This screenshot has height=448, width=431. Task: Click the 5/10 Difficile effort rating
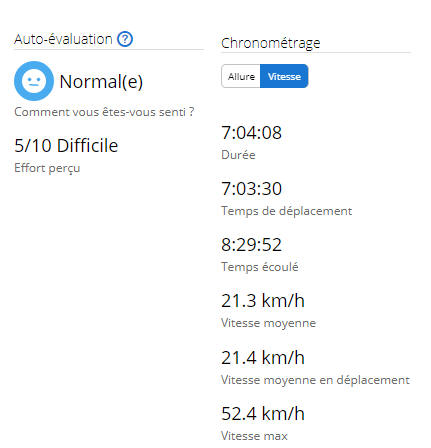click(66, 146)
